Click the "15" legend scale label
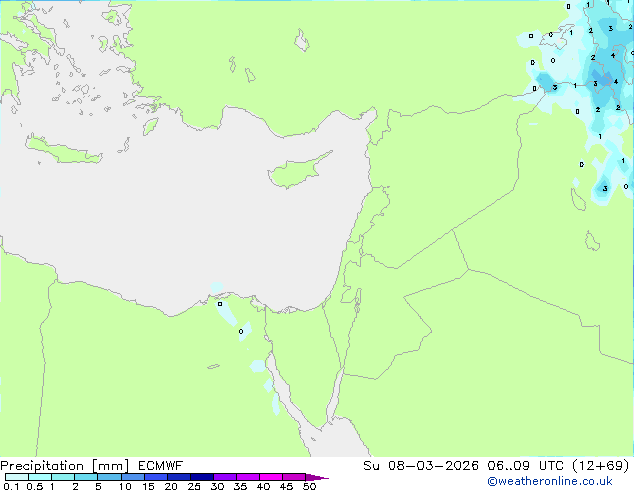The image size is (634, 490). tap(148, 486)
